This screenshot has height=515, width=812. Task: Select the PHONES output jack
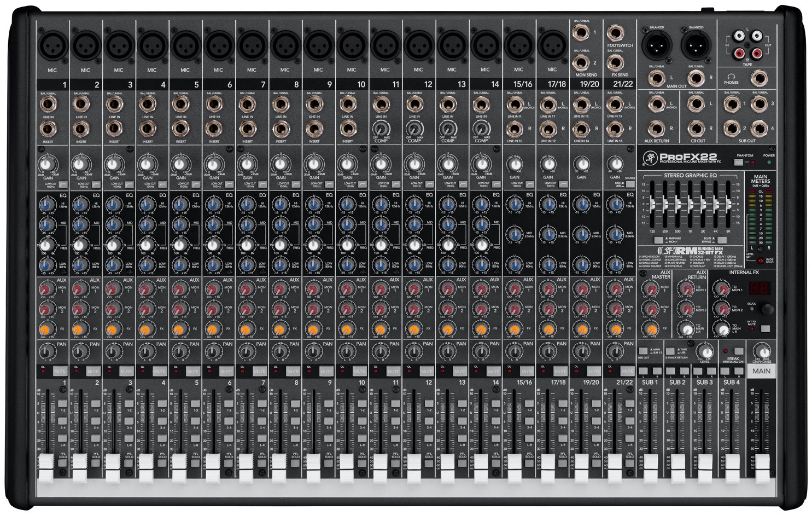pyautogui.click(x=759, y=78)
